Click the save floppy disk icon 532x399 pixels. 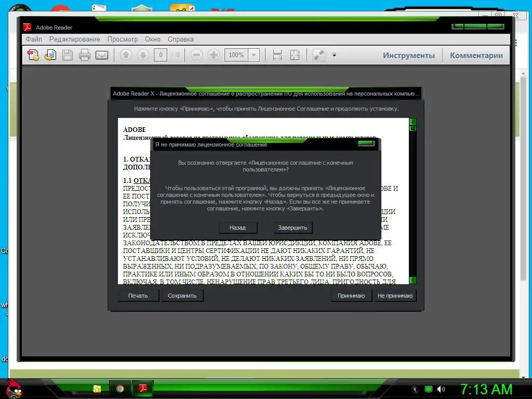point(68,55)
